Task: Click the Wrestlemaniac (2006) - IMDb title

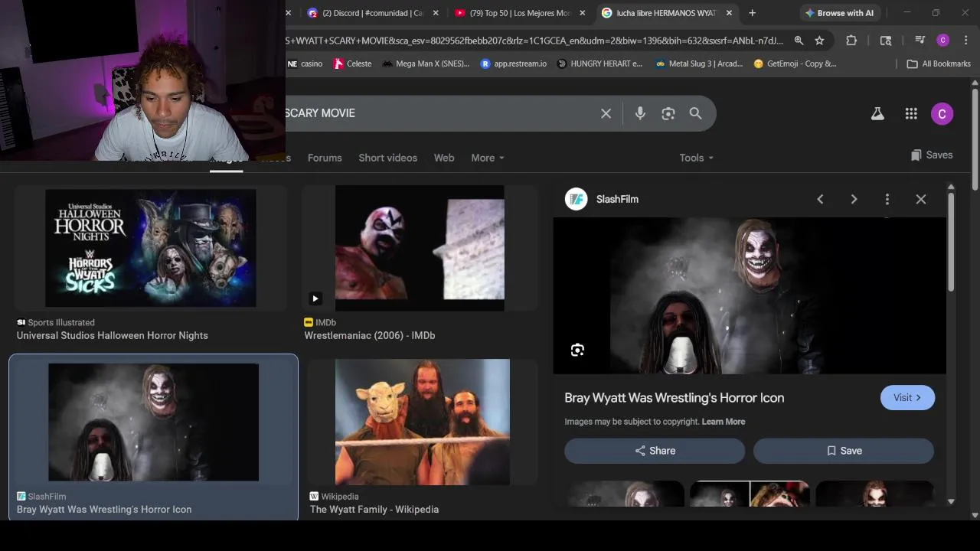Action: 370,335
